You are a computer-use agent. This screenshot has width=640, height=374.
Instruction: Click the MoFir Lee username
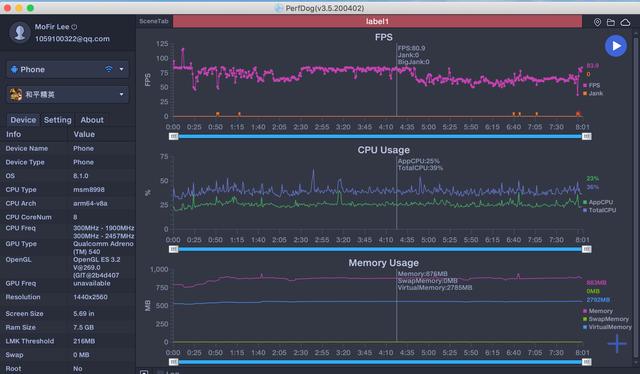click(52, 27)
